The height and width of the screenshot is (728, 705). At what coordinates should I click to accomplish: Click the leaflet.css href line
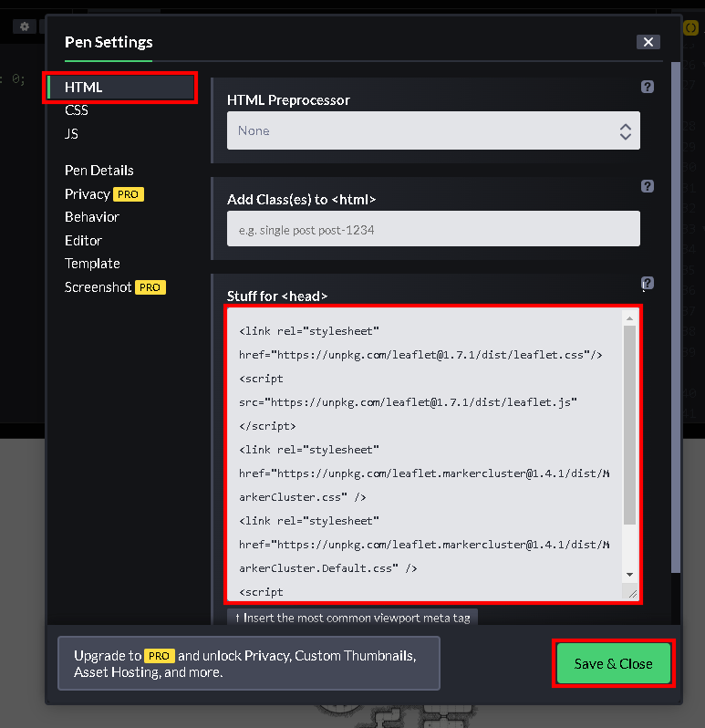[420, 355]
